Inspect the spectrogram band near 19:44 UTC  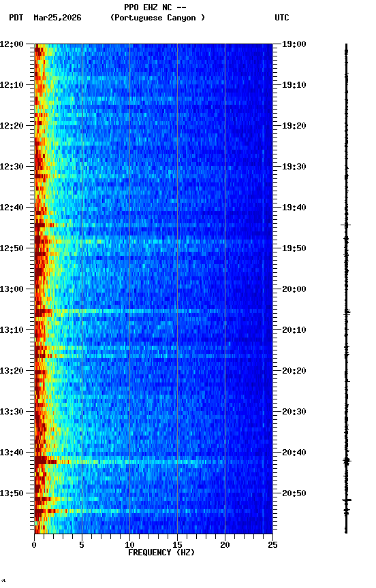(153, 225)
